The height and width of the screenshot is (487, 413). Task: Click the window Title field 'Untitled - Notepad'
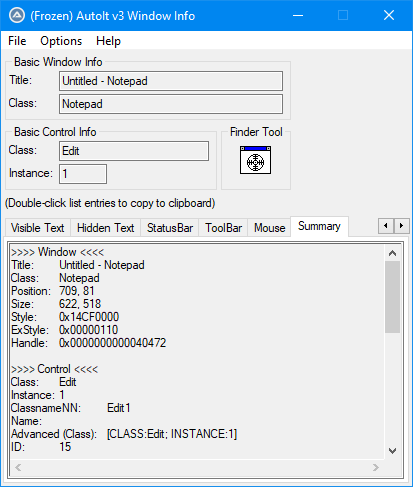click(171, 81)
